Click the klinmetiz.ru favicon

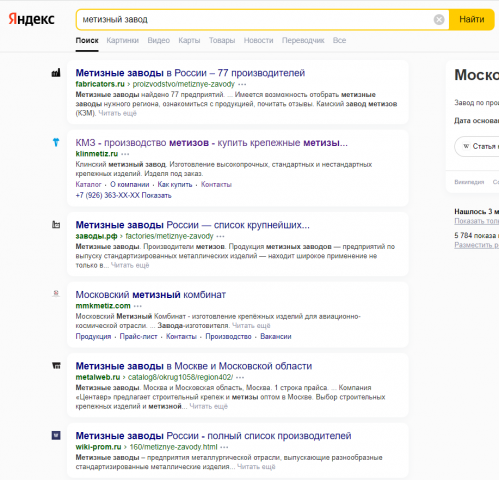[x=56, y=142]
